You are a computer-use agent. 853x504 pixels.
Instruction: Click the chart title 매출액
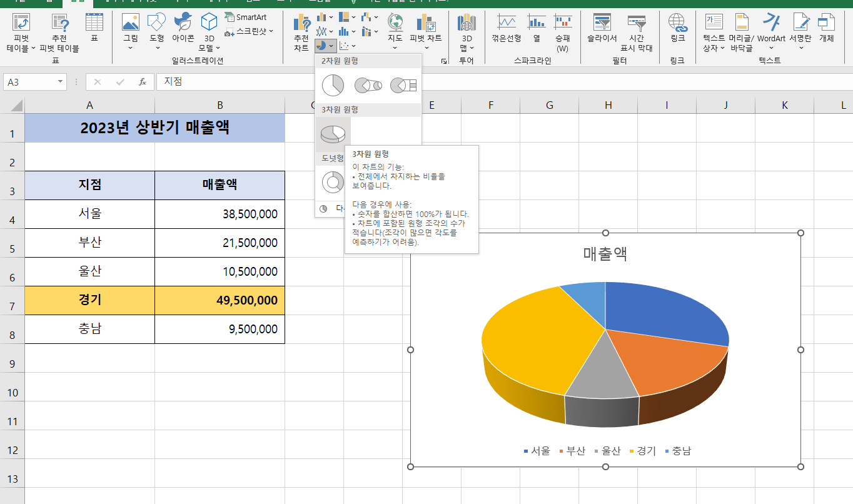point(605,254)
